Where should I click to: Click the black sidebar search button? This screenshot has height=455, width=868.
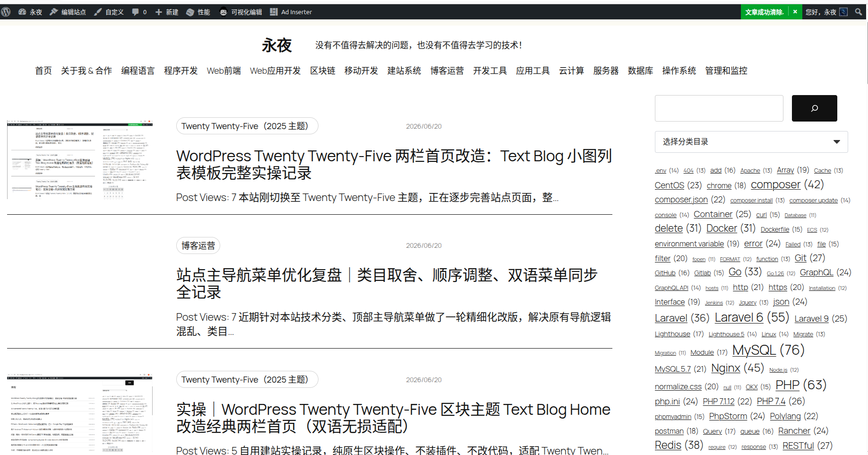pos(815,108)
